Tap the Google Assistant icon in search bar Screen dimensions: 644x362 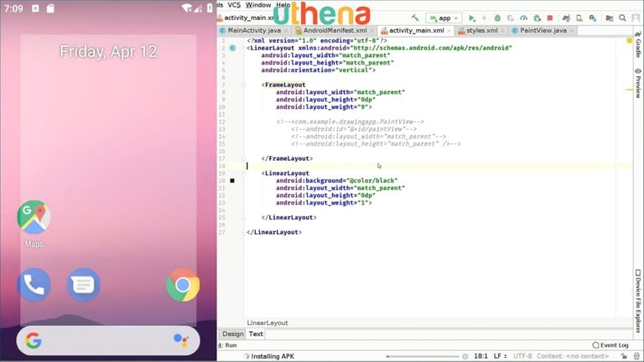[x=180, y=340]
